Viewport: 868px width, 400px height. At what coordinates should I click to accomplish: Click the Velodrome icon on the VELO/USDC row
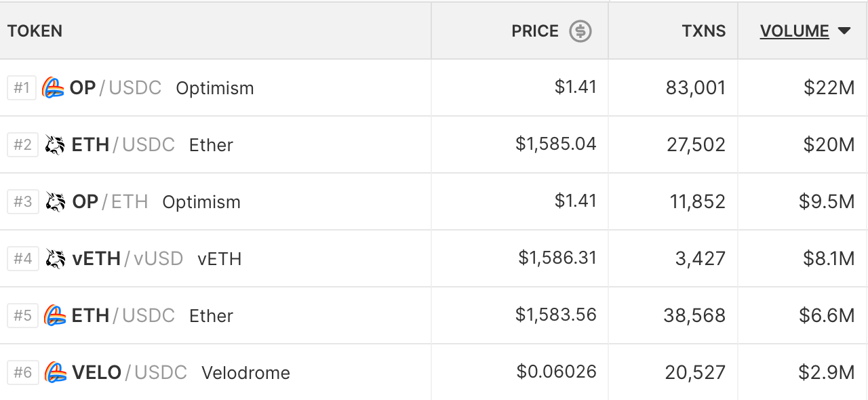pos(55,373)
